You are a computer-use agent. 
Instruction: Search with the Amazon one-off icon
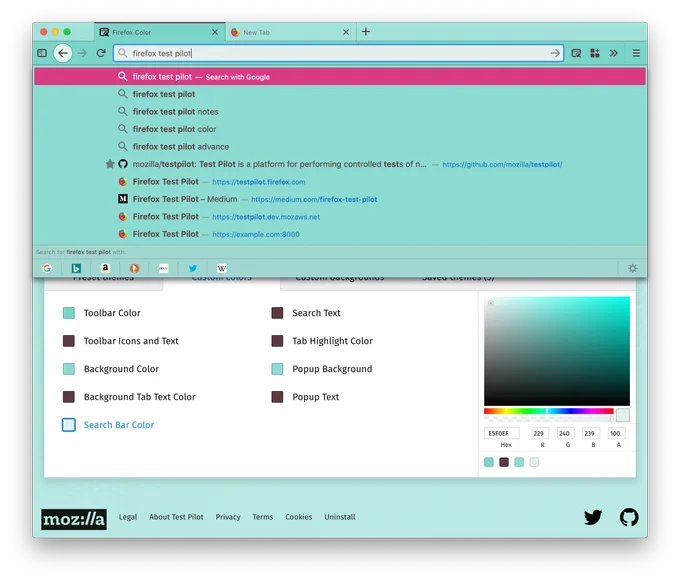click(x=105, y=268)
